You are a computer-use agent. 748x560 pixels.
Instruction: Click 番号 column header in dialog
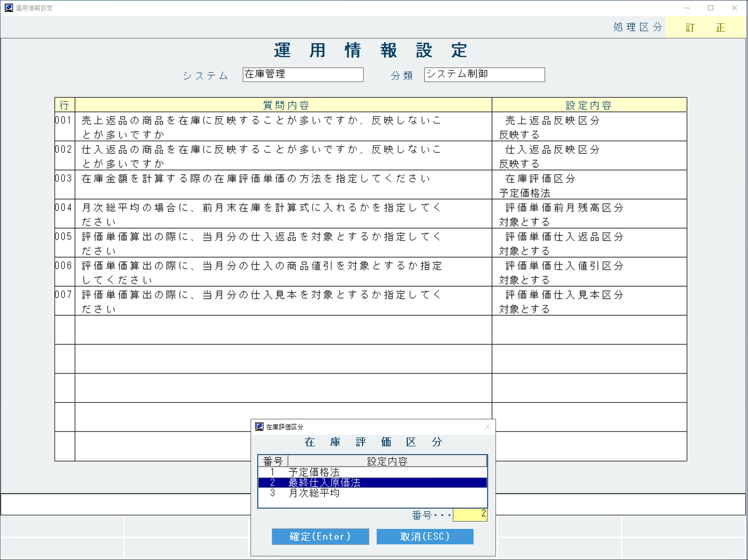(x=273, y=461)
